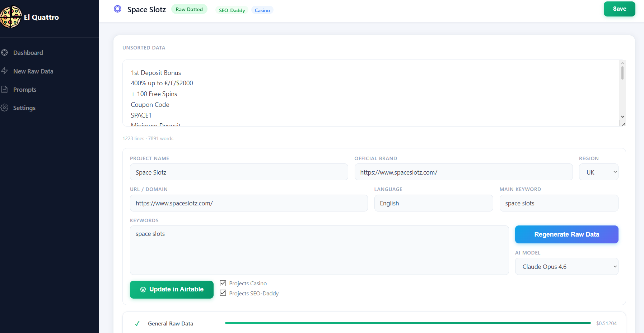Click the Casino tag
This screenshot has height=333, width=644.
coord(262,10)
